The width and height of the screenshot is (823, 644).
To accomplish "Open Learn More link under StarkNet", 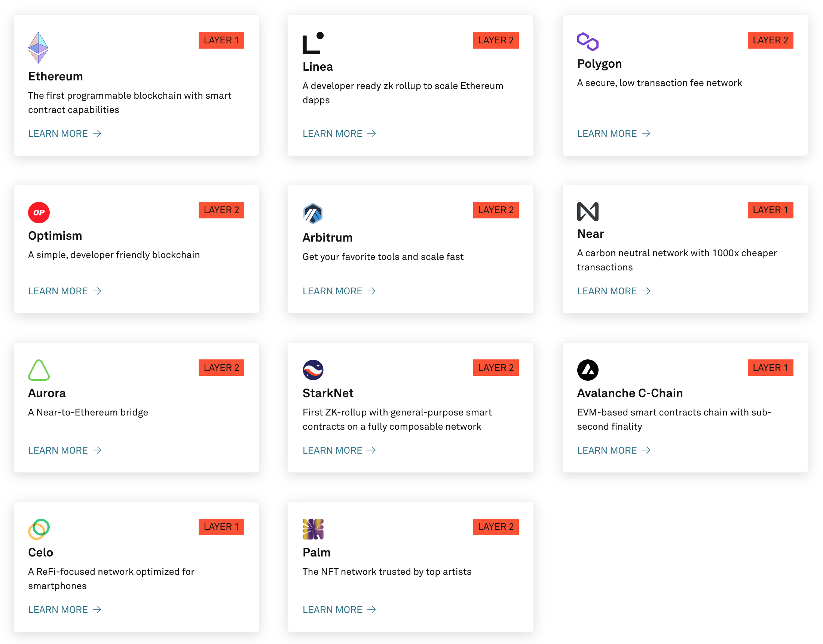I will (x=339, y=450).
